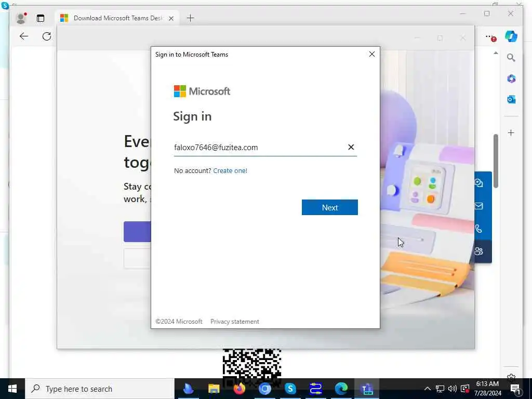Click the mail icon on the blue side panel
Screen dimensions: 532x399
(x=478, y=206)
